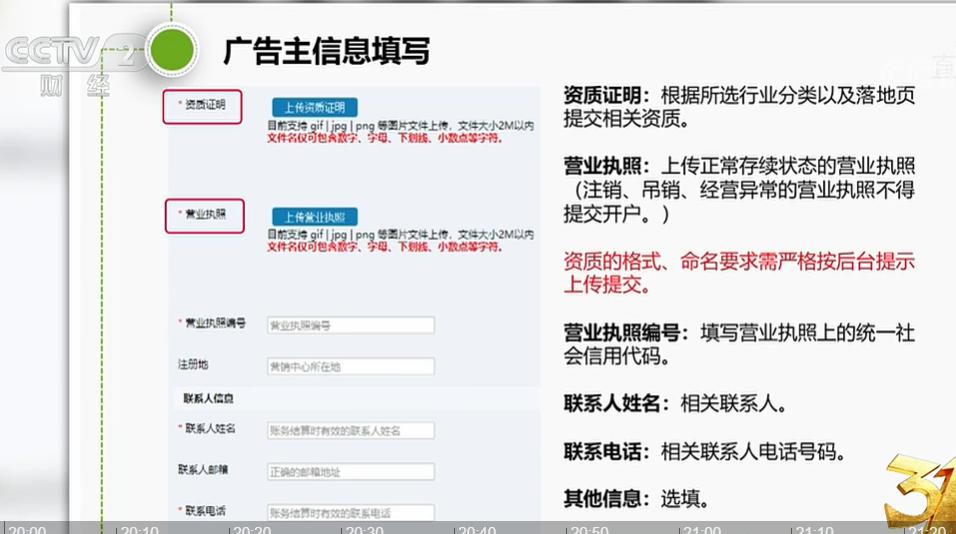Click the gif|jpg|png hint below 上传营业执照

click(401, 235)
